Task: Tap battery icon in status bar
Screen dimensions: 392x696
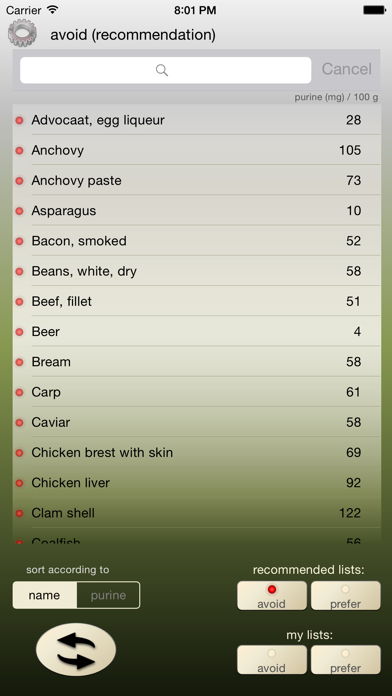Action: [x=374, y=10]
